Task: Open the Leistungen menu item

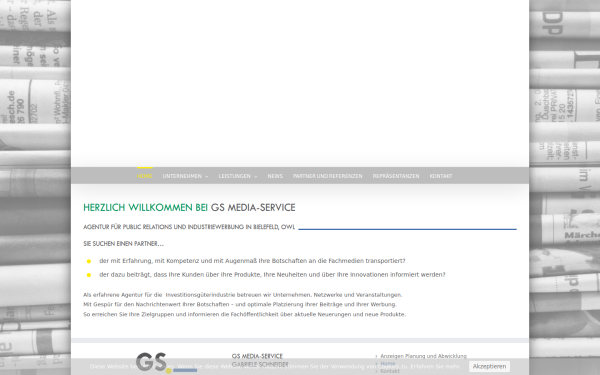Action: [x=235, y=176]
